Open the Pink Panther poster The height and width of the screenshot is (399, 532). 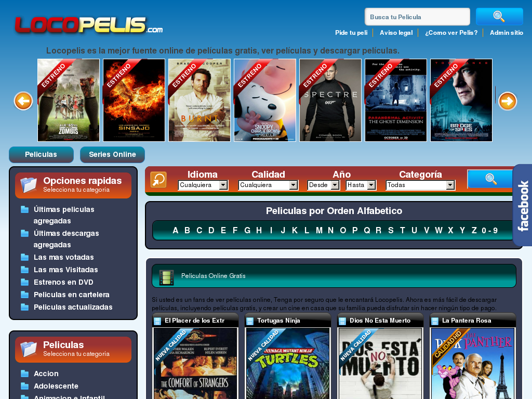[473, 363]
